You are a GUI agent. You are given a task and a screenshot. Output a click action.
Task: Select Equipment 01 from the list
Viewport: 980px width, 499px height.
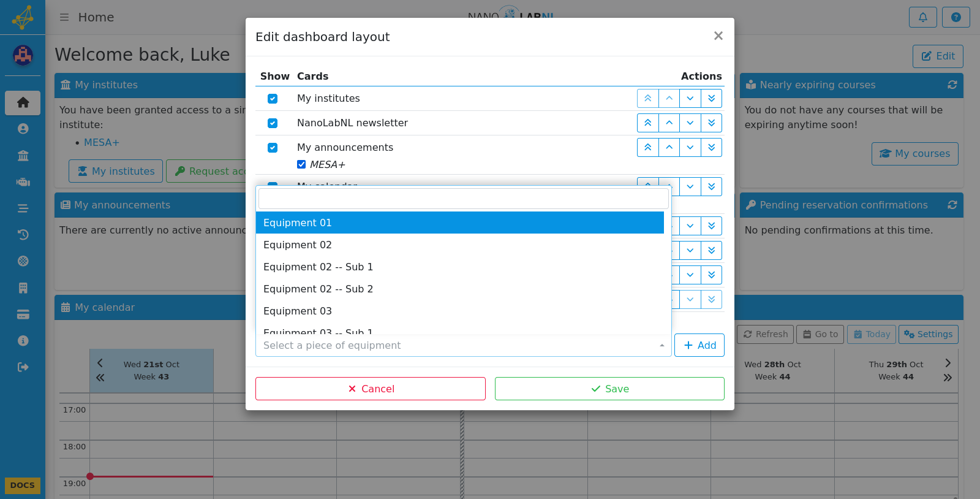point(460,223)
